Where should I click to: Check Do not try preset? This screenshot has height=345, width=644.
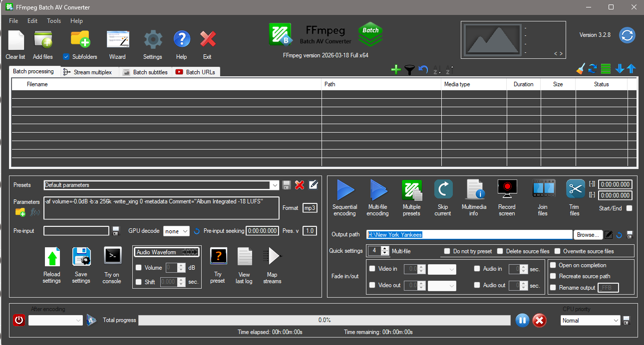[x=448, y=251]
